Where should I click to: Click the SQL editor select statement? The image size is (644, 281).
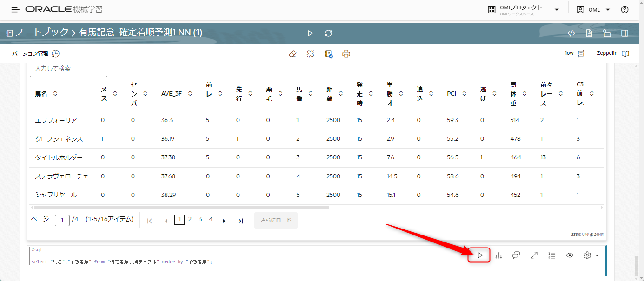tap(122, 262)
